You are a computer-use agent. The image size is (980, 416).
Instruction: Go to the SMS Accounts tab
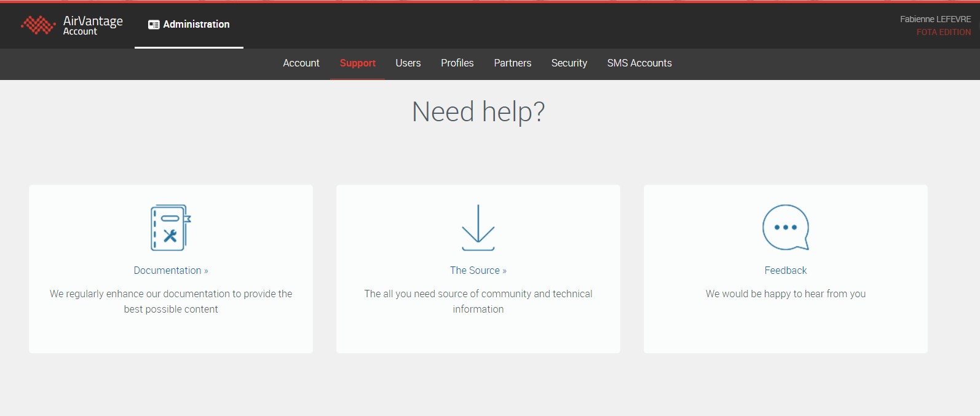pyautogui.click(x=639, y=63)
